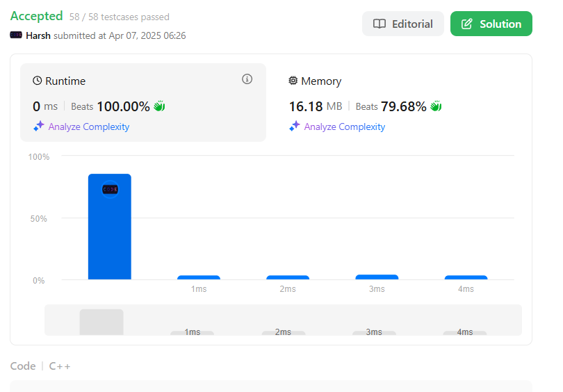Viewport: 563px width, 392px height.
Task: Click the Runtime info icon
Action: 247,79
